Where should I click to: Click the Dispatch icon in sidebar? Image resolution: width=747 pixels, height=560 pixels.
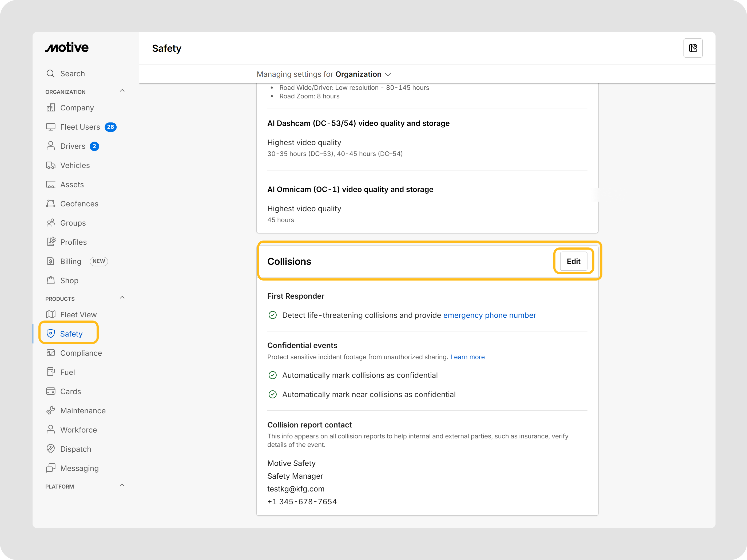point(51,449)
